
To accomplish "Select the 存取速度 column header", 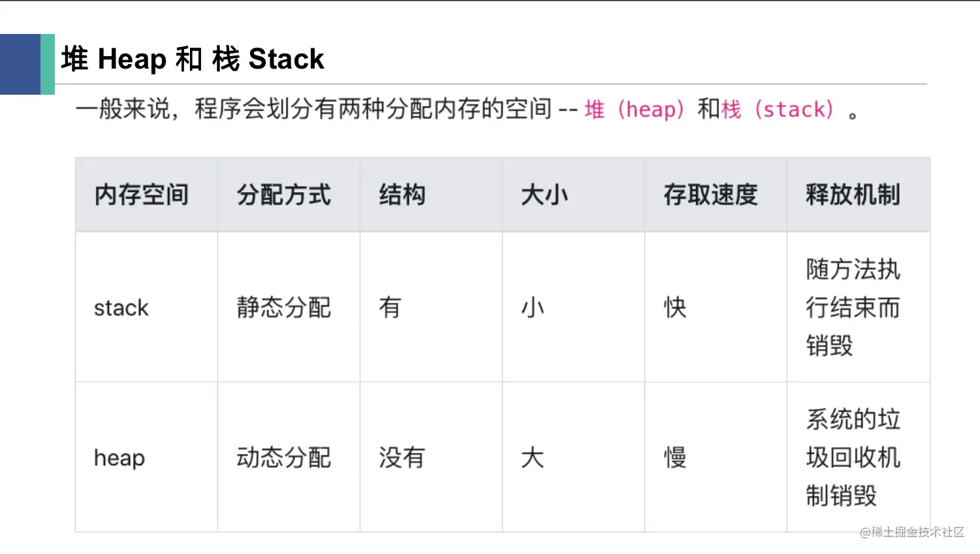I will click(x=716, y=195).
